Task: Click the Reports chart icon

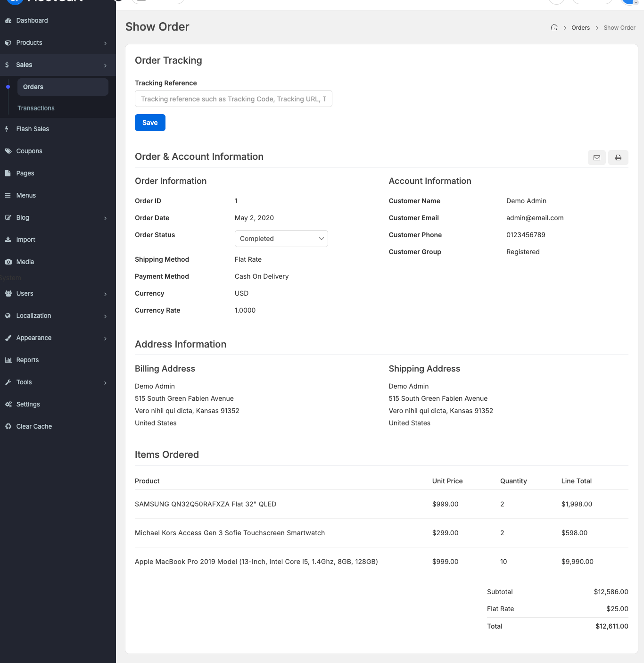Action: click(x=8, y=360)
